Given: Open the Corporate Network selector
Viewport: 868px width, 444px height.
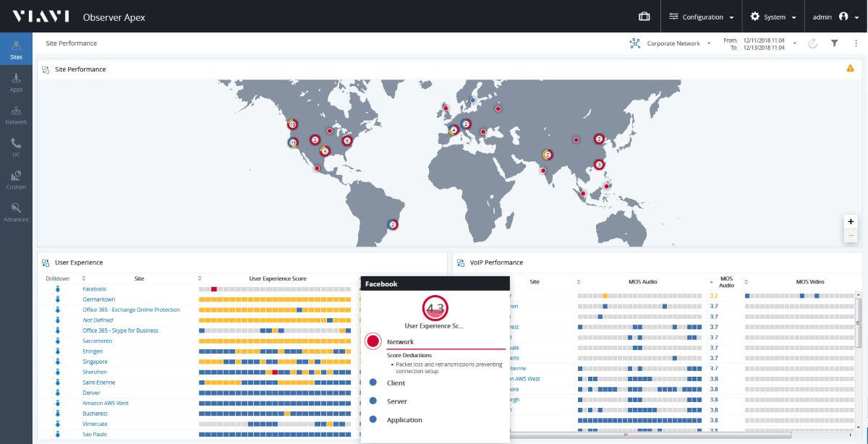Looking at the screenshot, I should (x=673, y=43).
